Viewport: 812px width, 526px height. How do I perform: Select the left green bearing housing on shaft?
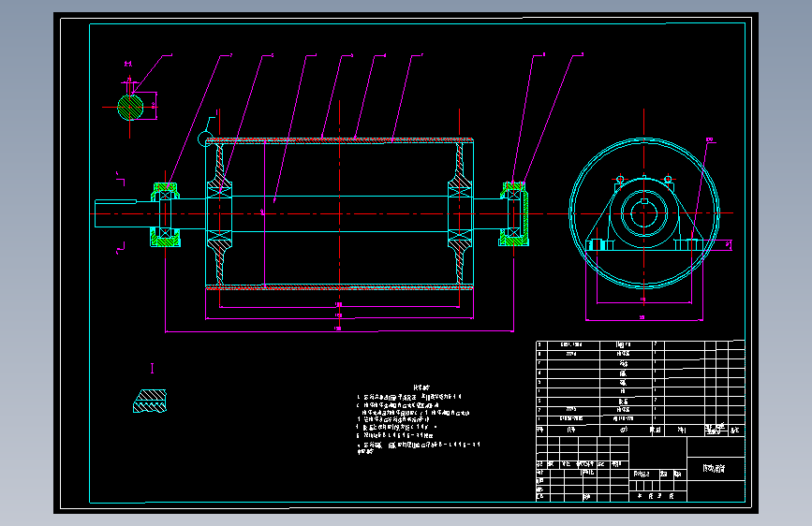pyautogui.click(x=165, y=214)
